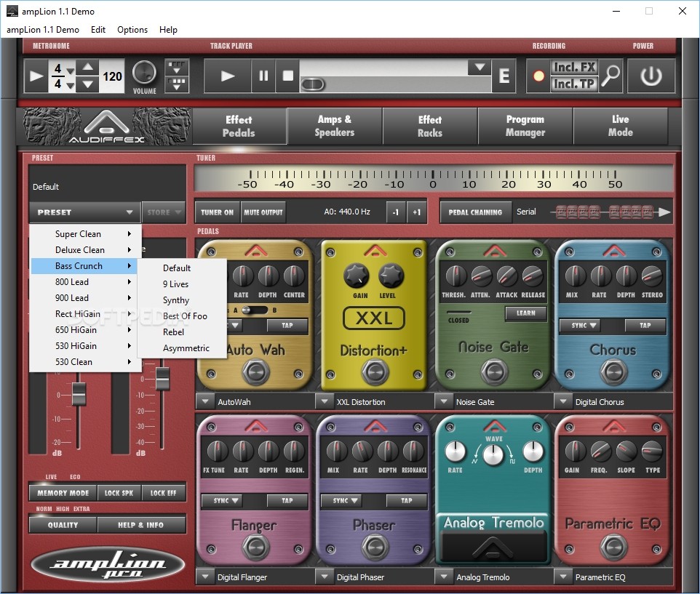
Task: Toggle the main power button
Action: click(651, 76)
